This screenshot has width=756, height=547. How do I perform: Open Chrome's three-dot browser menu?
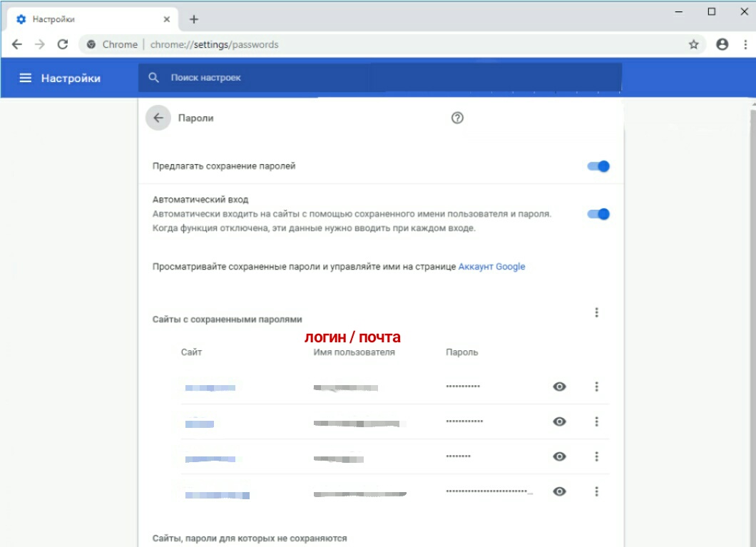pos(745,44)
